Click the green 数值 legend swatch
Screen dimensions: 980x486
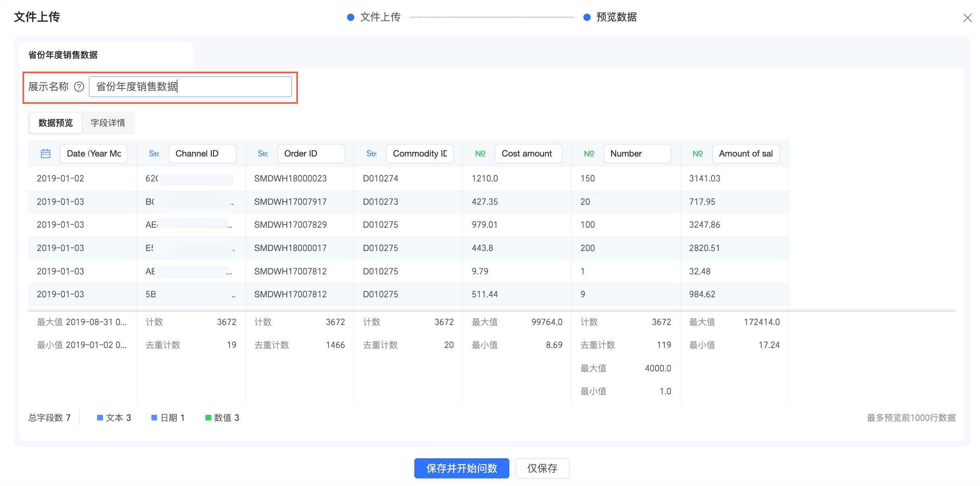(208, 418)
